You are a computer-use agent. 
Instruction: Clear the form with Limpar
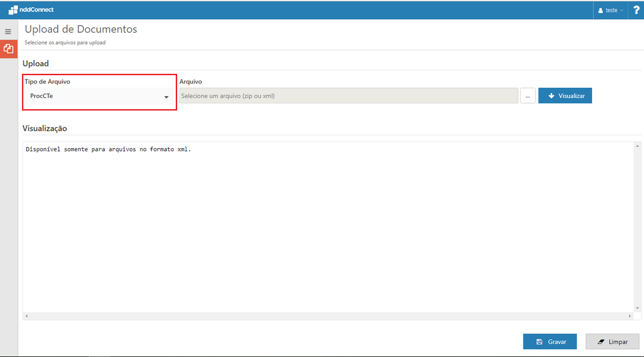(x=612, y=341)
